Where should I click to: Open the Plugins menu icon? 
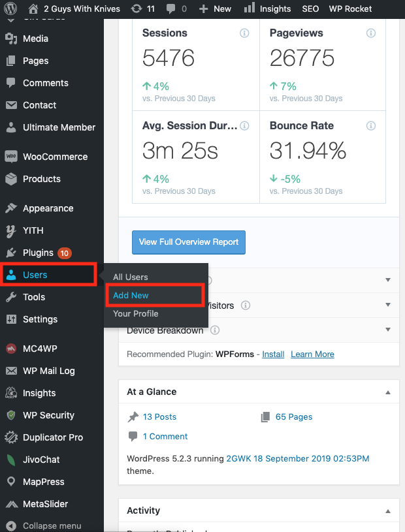point(11,253)
